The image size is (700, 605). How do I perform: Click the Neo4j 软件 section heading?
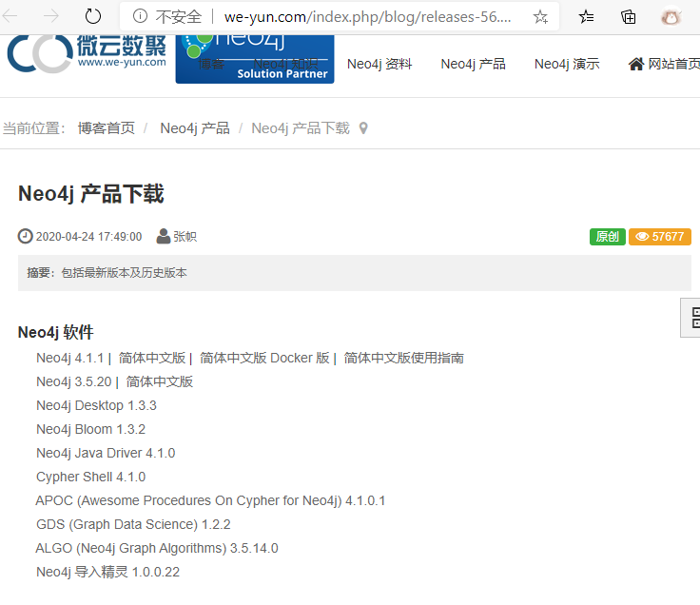click(x=56, y=332)
